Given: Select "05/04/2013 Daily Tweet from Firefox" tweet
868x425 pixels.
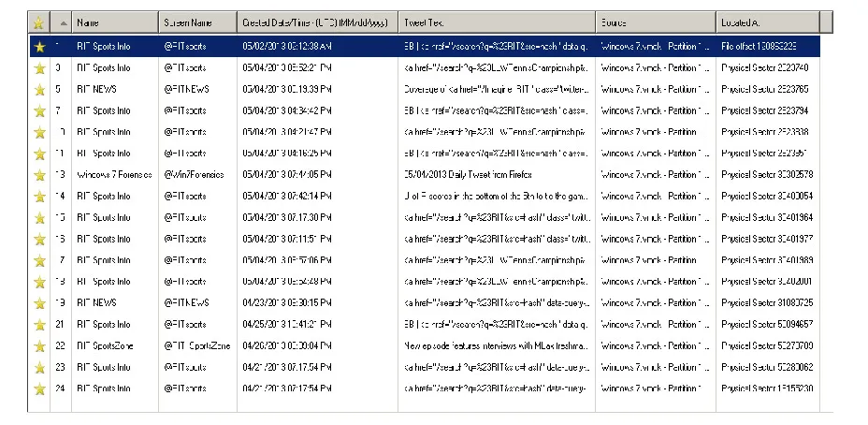Looking at the screenshot, I should pos(469,174).
